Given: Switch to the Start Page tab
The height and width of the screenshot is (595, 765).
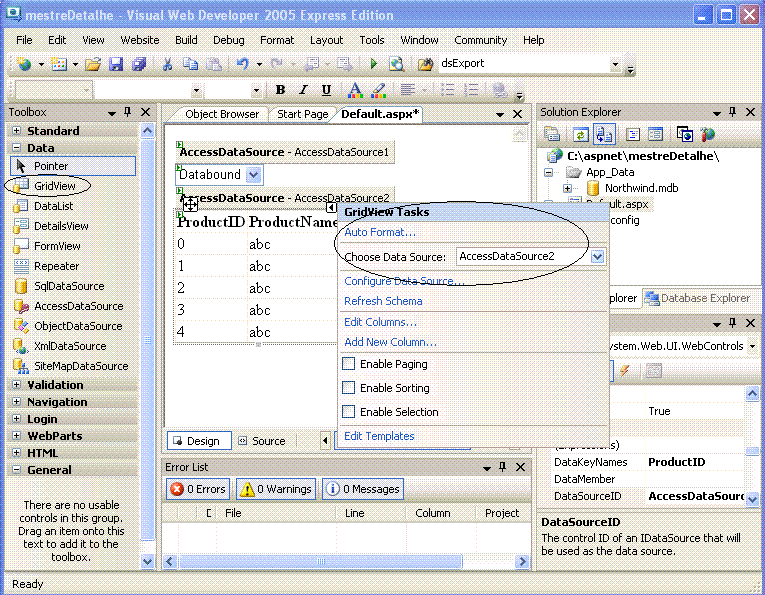Looking at the screenshot, I should click(302, 114).
